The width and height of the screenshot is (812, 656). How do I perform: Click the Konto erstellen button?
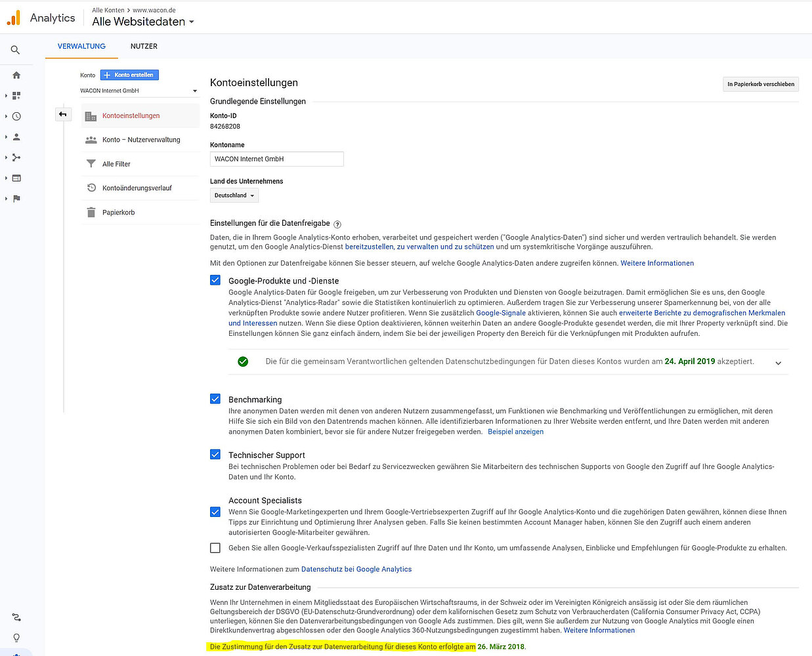[x=129, y=75]
